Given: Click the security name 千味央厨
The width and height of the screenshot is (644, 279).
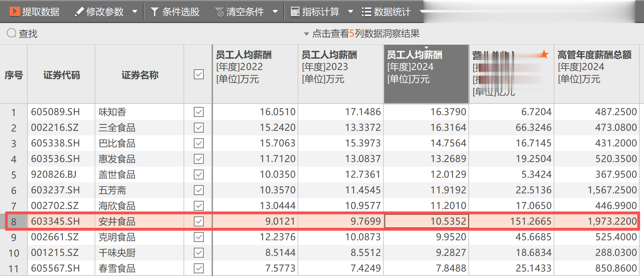Looking at the screenshot, I should click(117, 253).
